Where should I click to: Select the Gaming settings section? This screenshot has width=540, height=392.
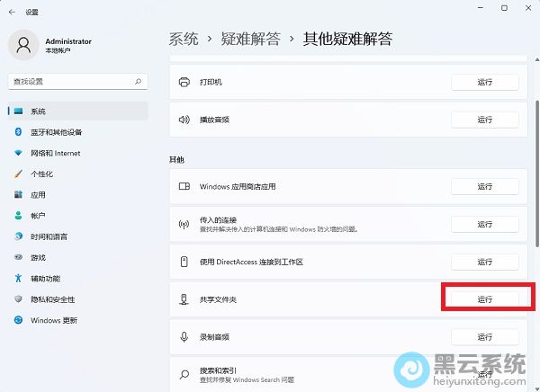click(x=38, y=257)
